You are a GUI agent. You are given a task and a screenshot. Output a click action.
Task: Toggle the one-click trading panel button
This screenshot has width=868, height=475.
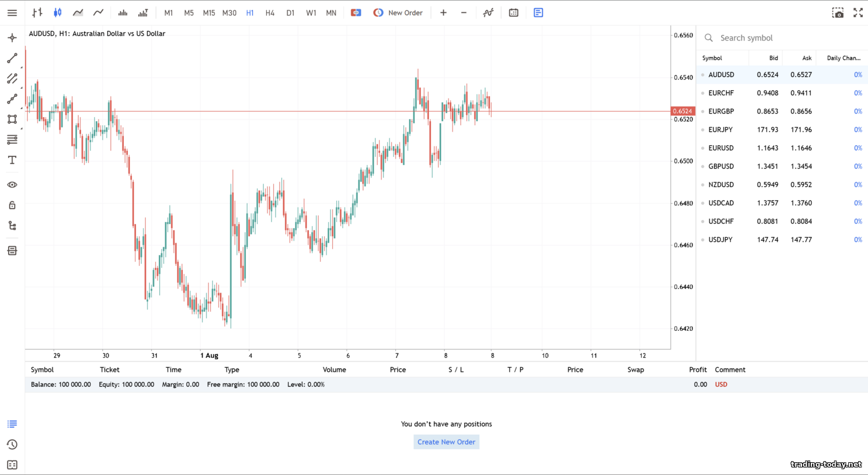click(x=356, y=13)
